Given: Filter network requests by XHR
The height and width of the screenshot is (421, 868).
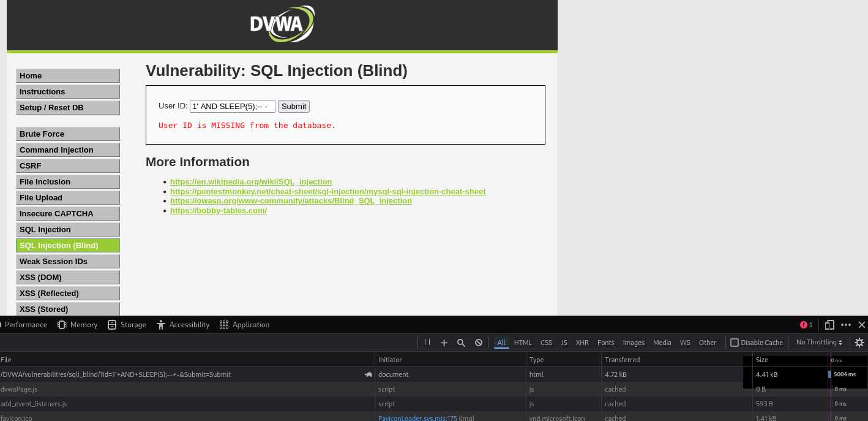Looking at the screenshot, I should [582, 343].
